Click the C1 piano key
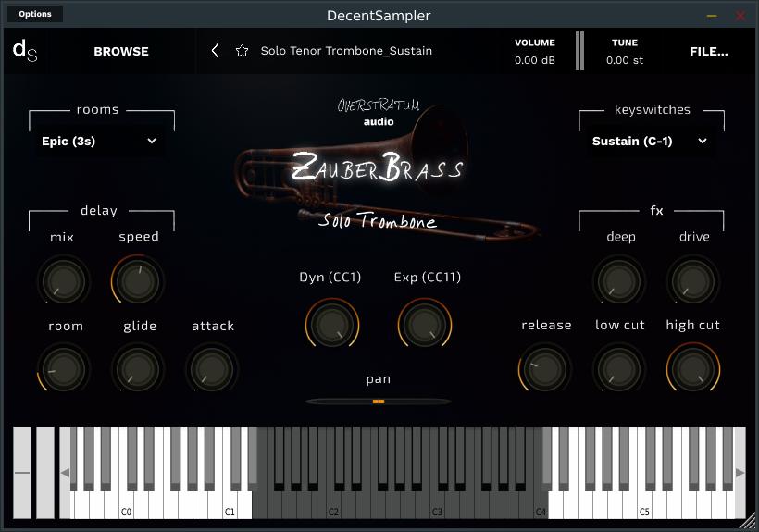Image resolution: width=759 pixels, height=532 pixels. (x=230, y=505)
